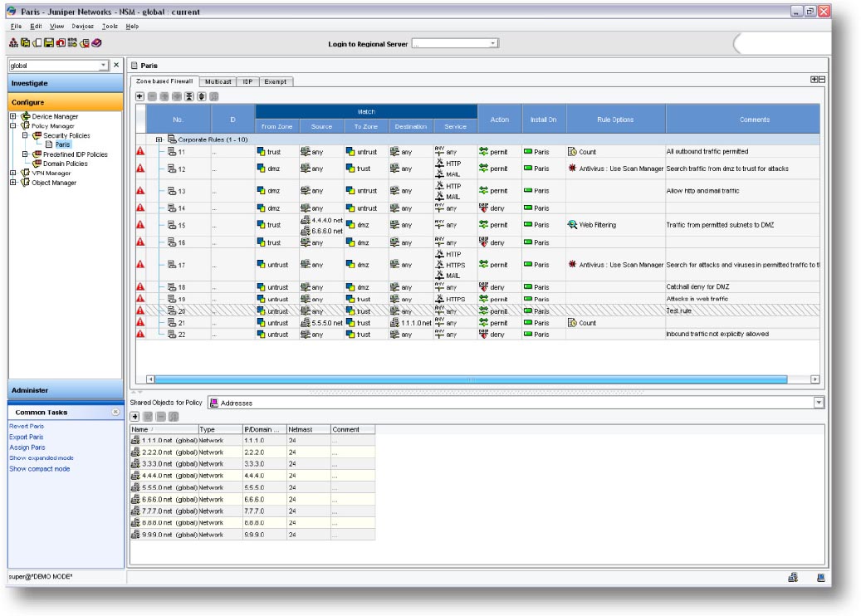The image size is (861, 616).
Task: Click the 1.1.1.0 net network icon in the addresses list
Action: pyautogui.click(x=135, y=440)
